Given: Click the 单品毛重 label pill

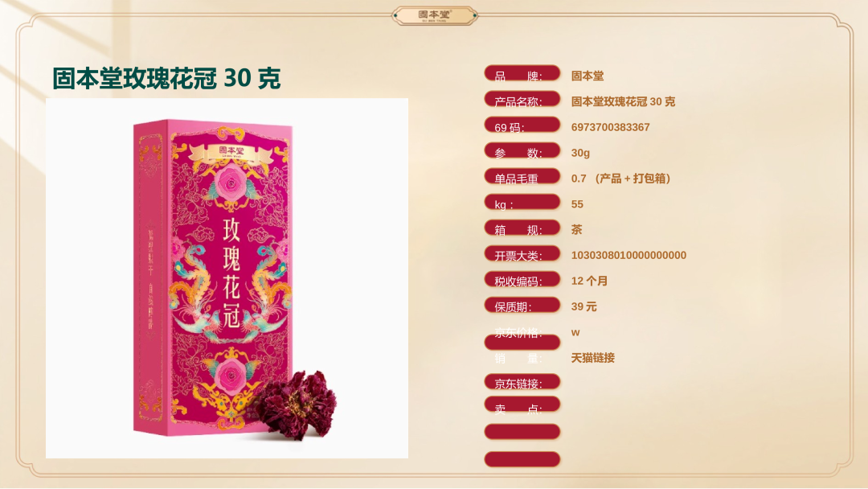Looking at the screenshot, I should pos(522,176).
